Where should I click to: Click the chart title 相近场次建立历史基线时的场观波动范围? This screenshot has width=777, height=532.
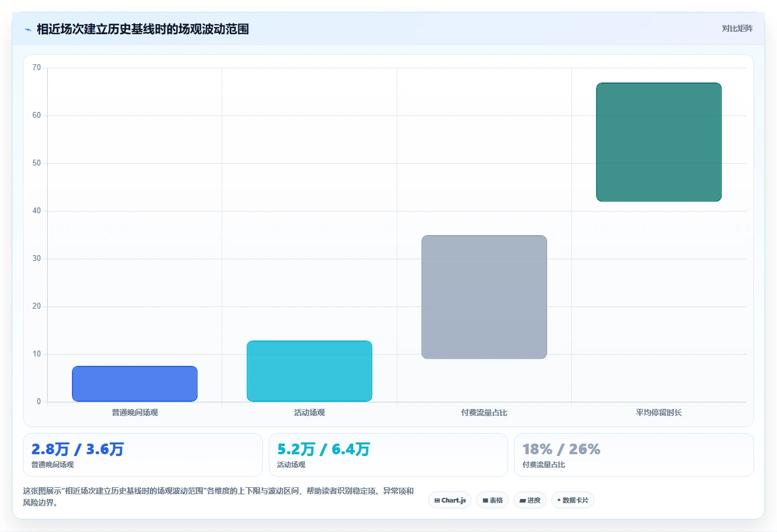(x=143, y=29)
